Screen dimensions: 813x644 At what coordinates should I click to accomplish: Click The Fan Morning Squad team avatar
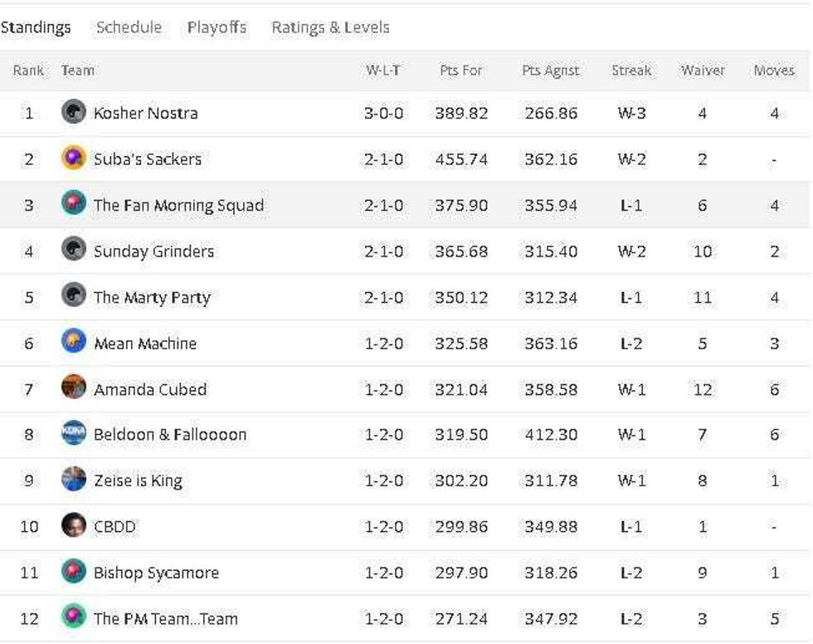click(x=74, y=203)
